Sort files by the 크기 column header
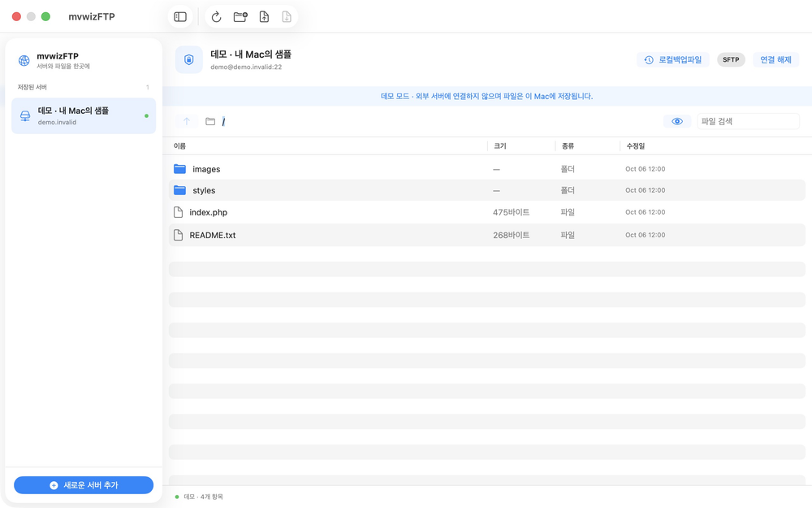Viewport: 812px width, 508px height. click(500, 146)
